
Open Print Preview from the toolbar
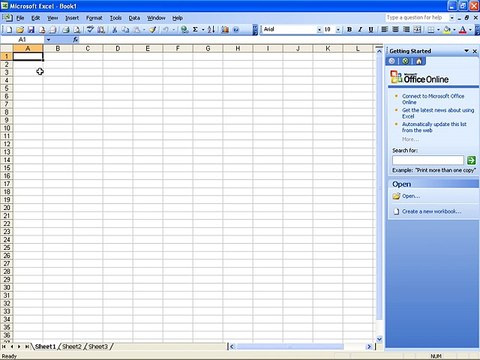77,30
